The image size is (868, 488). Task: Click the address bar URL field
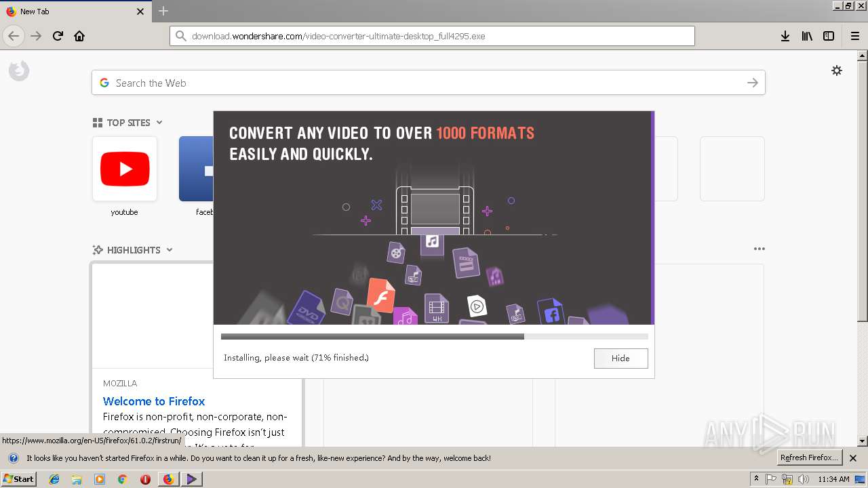click(432, 36)
